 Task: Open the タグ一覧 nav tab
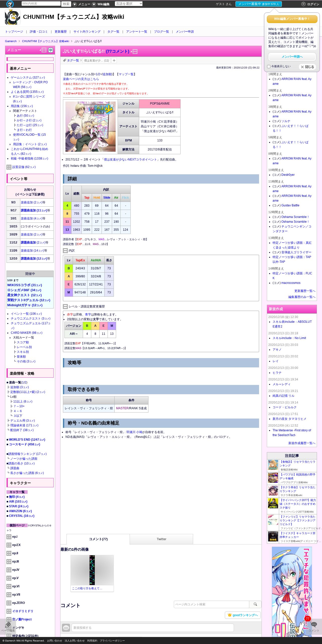[113, 32]
